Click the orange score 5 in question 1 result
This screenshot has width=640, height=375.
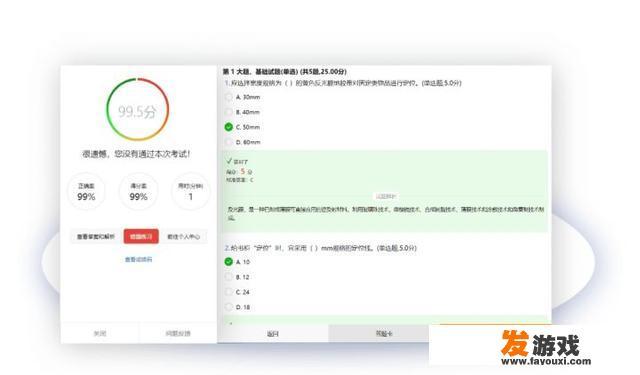click(x=243, y=171)
